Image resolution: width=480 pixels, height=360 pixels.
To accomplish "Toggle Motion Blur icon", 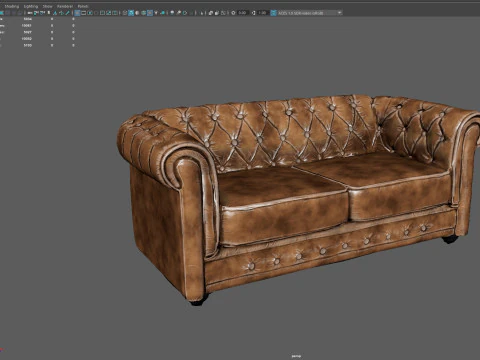I will coord(178,13).
